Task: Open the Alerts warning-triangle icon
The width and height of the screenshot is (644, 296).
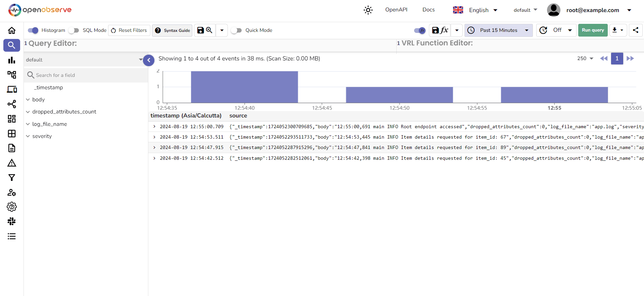Action: (12, 163)
